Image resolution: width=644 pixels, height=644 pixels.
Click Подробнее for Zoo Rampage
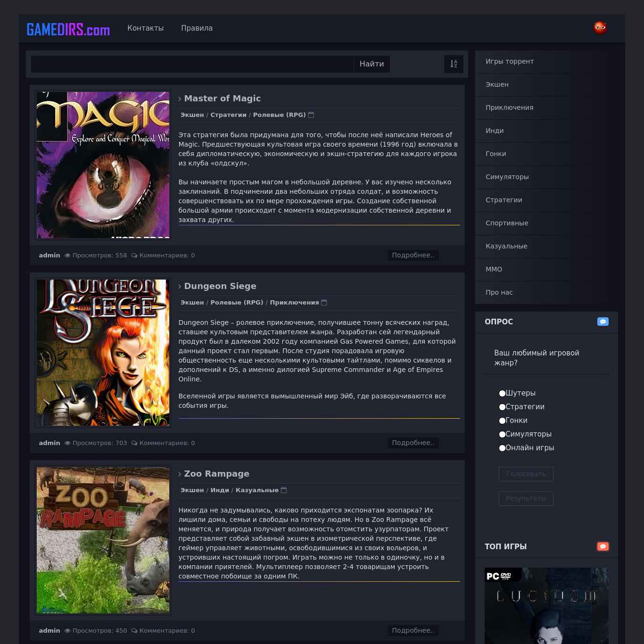coord(413,630)
